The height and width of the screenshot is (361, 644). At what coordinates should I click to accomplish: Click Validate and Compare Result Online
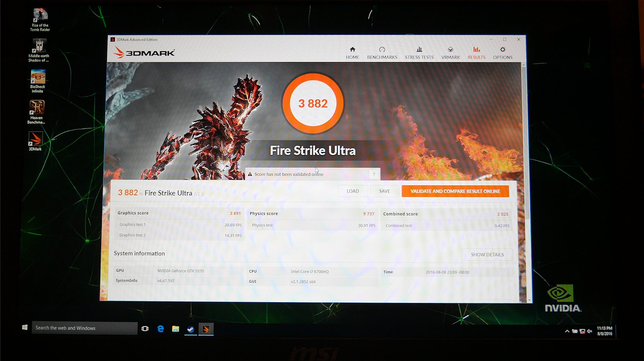tap(455, 191)
